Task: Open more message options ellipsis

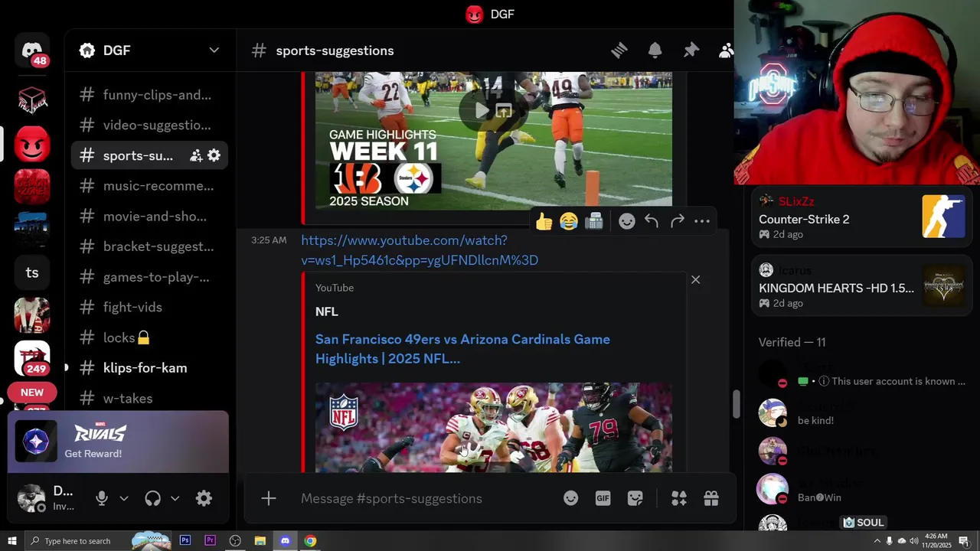Action: 702,221
